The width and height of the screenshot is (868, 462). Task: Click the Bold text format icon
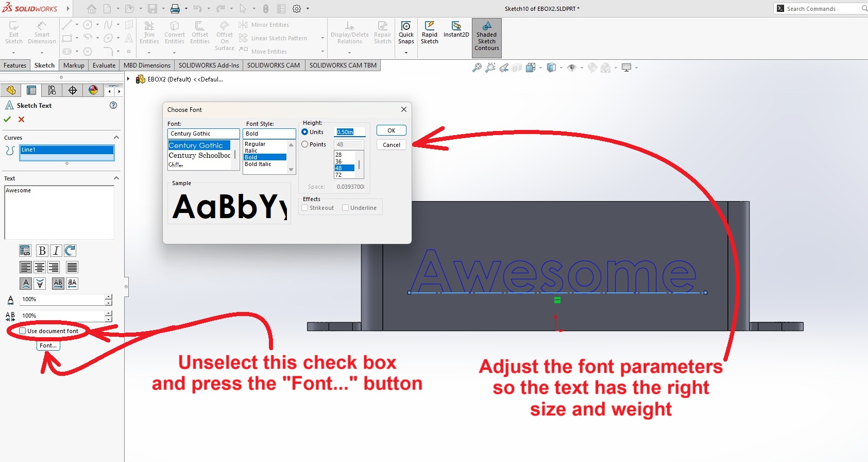coord(42,251)
